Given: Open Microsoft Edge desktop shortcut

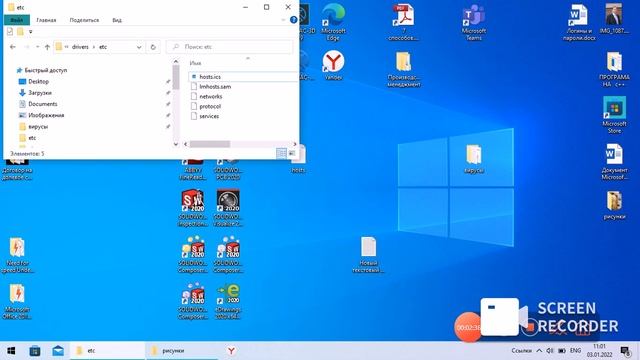Looking at the screenshot, I should 333,22.
